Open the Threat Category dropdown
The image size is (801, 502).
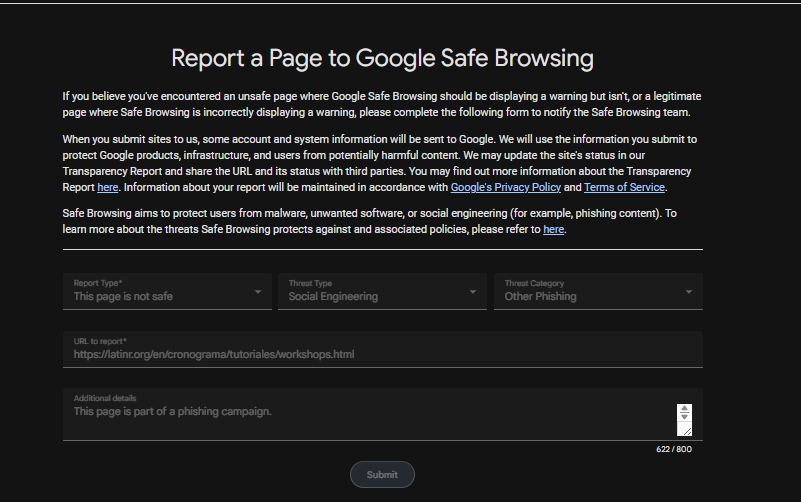(x=598, y=291)
